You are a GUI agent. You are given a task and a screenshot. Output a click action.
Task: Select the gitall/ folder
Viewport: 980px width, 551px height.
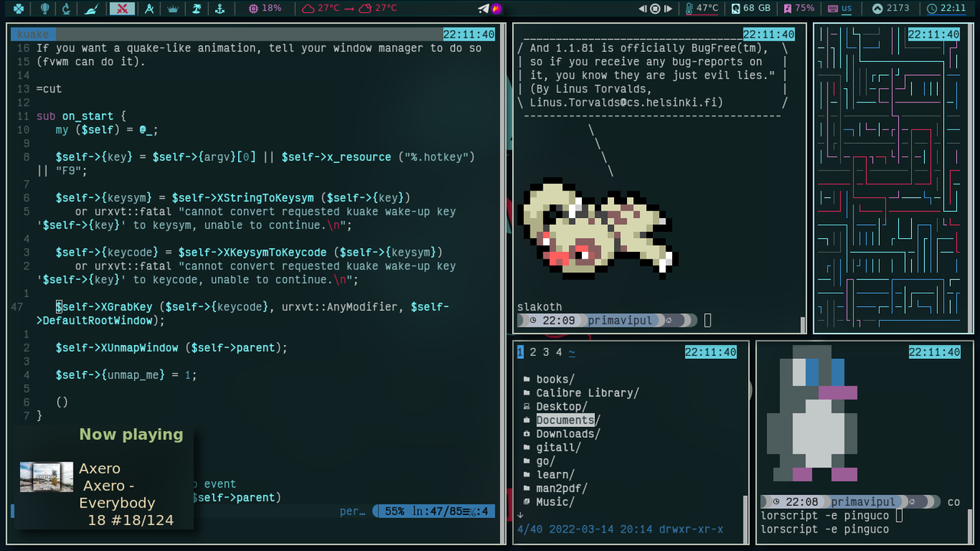click(559, 448)
